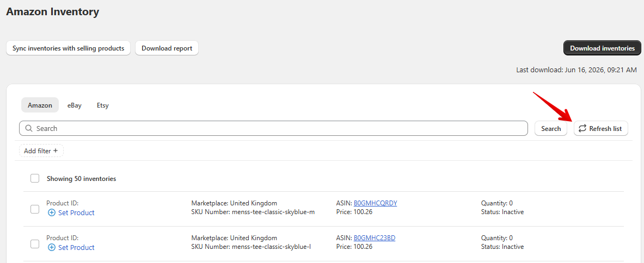Focus the inventory Search input field
This screenshot has width=644, height=263.
[x=273, y=128]
